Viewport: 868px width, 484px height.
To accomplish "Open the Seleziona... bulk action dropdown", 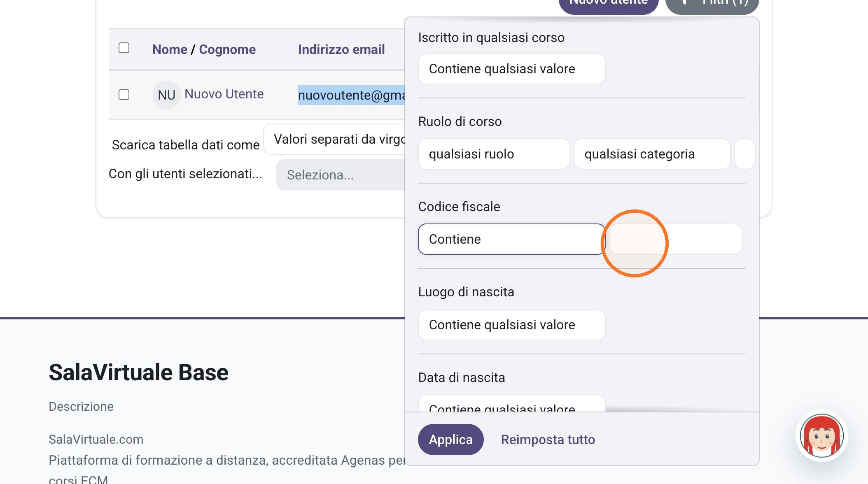I will pos(341,175).
